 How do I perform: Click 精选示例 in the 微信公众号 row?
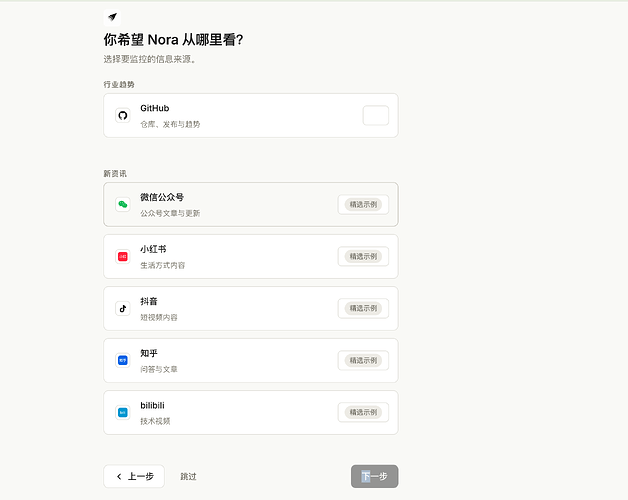(363, 204)
